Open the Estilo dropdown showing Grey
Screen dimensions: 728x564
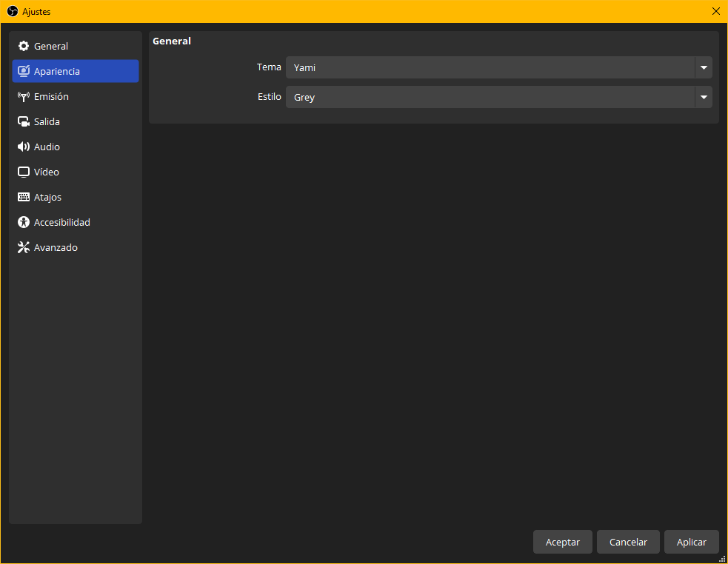(x=498, y=97)
